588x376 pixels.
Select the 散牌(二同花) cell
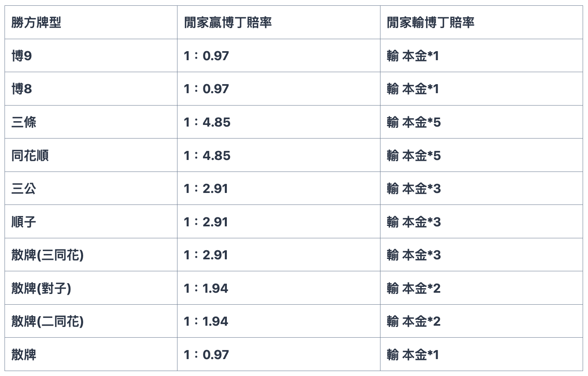point(47,322)
